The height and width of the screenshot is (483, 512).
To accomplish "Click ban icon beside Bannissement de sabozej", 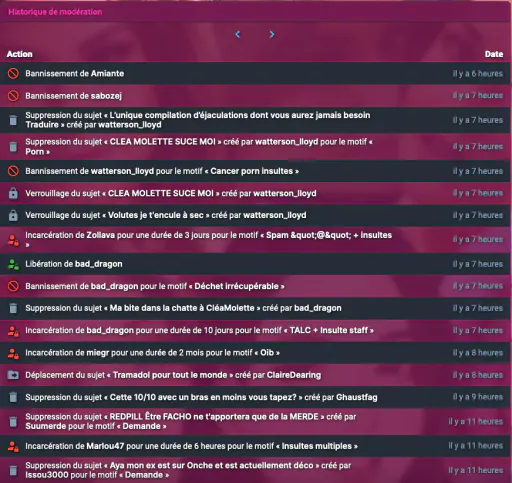I will tap(13, 96).
